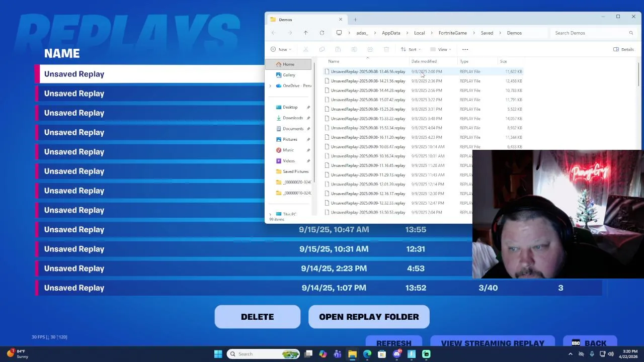The image size is (644, 362).
Task: Click the Copy icon in Explorer toolbar
Action: coord(322,49)
